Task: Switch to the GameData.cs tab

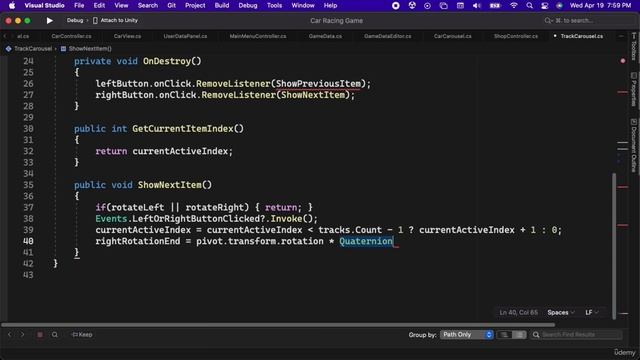Action: (325, 36)
